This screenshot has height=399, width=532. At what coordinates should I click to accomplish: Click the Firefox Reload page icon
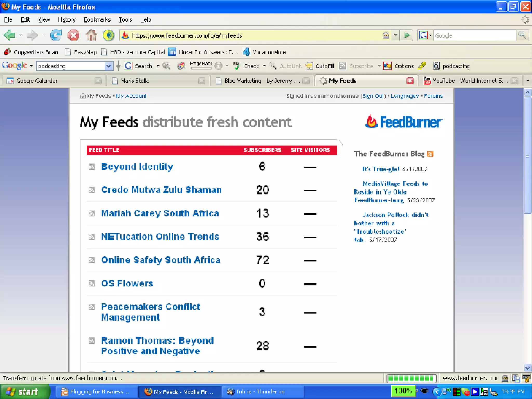(56, 35)
